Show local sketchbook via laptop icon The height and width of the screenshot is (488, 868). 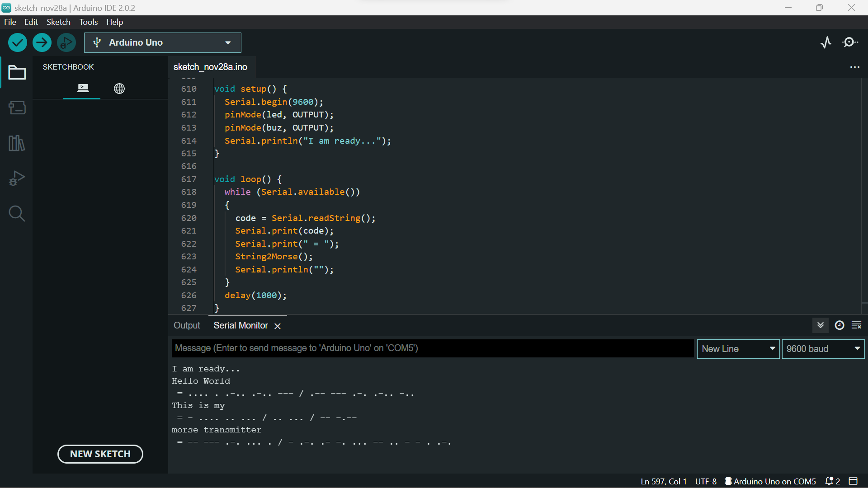83,88
